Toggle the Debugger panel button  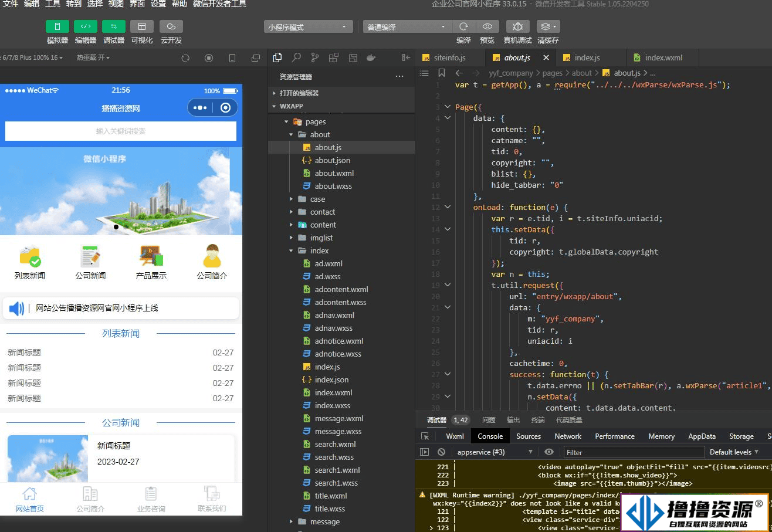[x=114, y=26]
